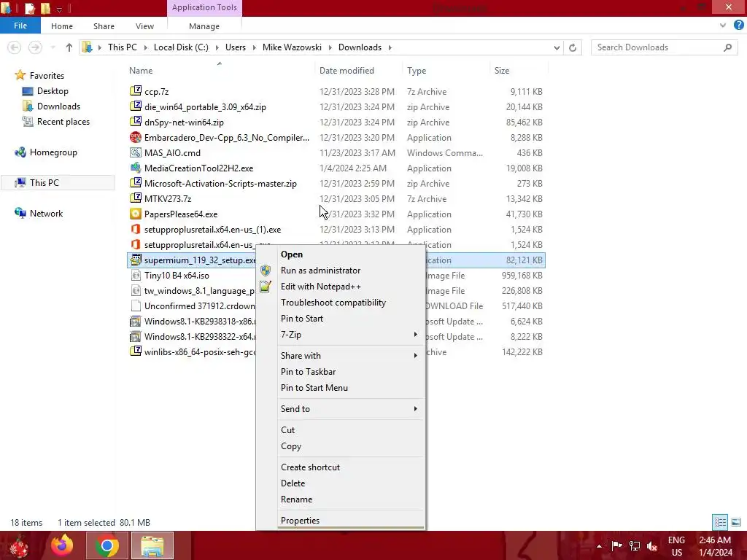Switch the ENG US input language indicator
This screenshot has height=560, width=747.
pyautogui.click(x=676, y=546)
